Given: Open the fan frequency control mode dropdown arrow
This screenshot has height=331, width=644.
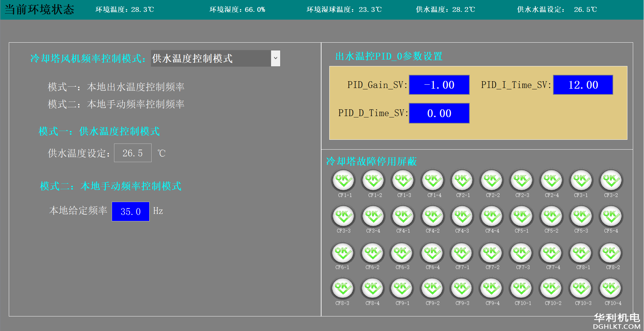Looking at the screenshot, I should 275,58.
